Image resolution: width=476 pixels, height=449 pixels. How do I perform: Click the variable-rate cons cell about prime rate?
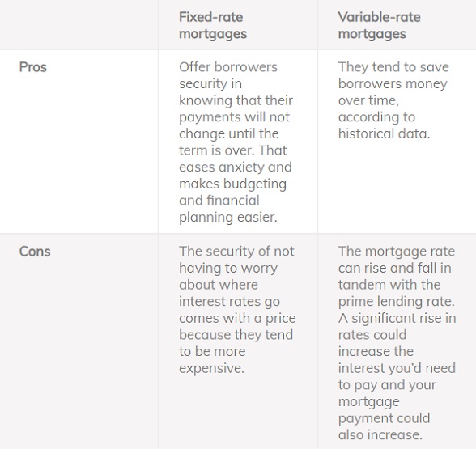pos(397,343)
